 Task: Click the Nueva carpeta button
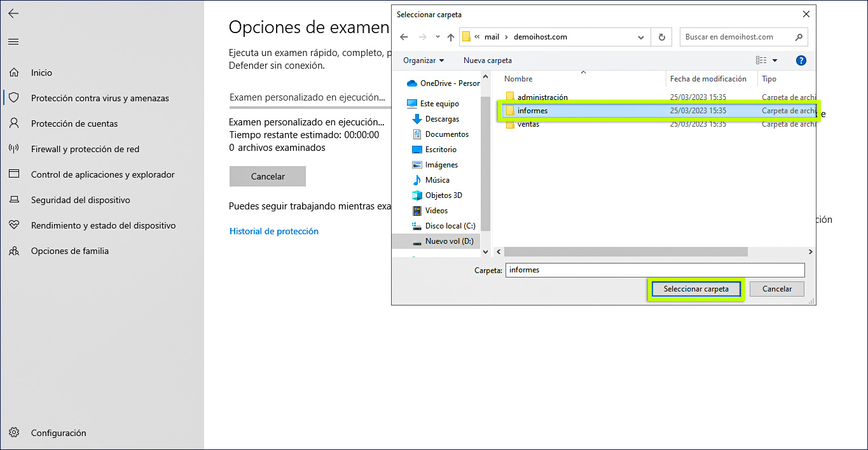[x=488, y=60]
